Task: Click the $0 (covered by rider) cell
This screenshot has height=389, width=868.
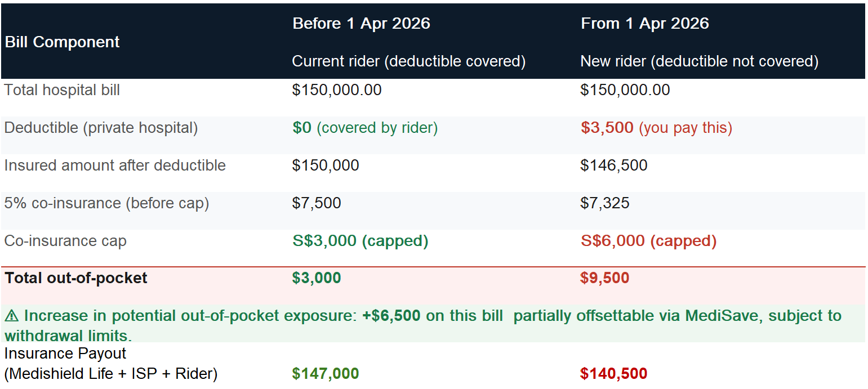Action: [x=365, y=128]
